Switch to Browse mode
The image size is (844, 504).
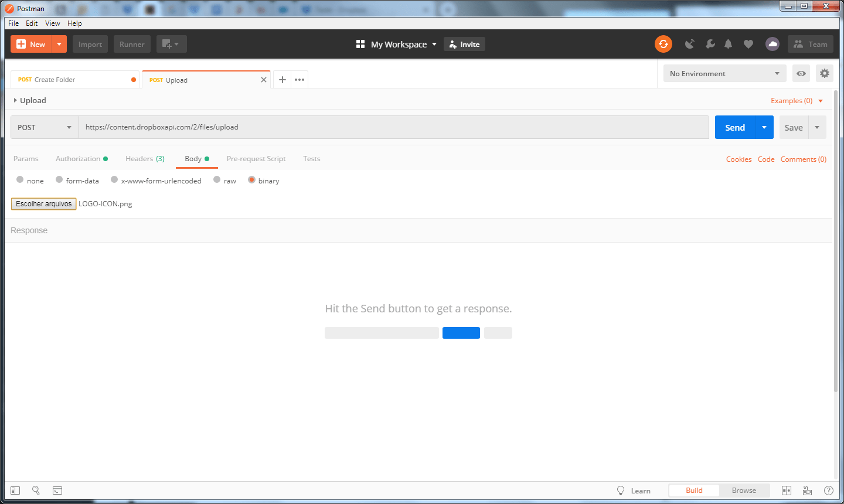point(744,491)
